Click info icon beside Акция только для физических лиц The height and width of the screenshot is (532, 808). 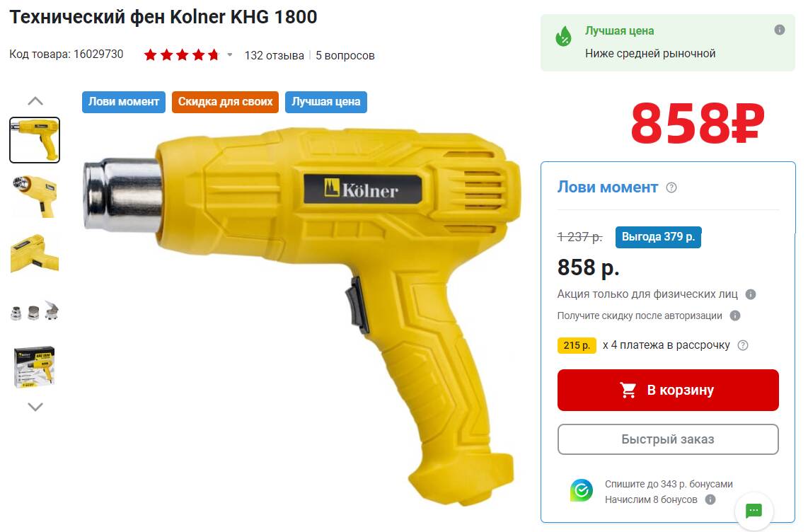click(x=750, y=294)
